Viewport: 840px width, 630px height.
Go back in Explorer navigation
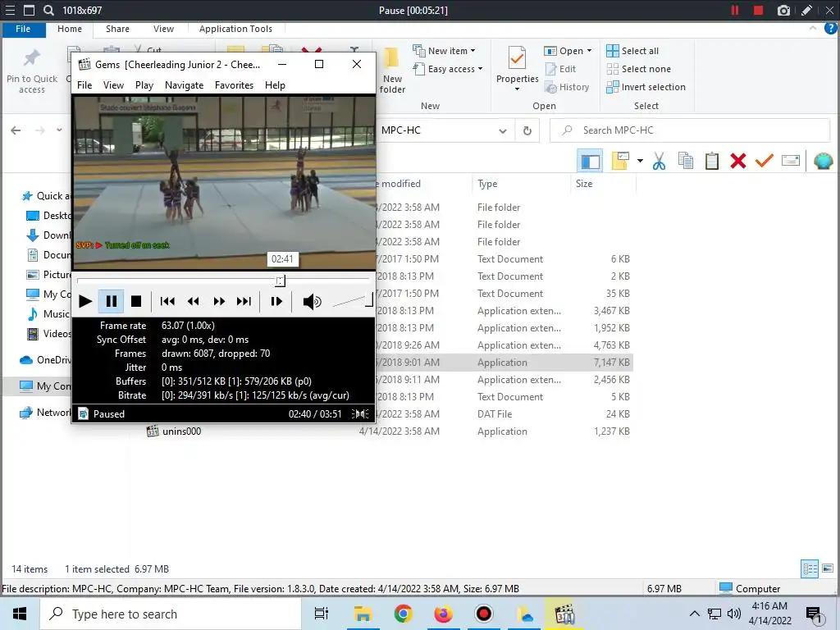tap(16, 130)
